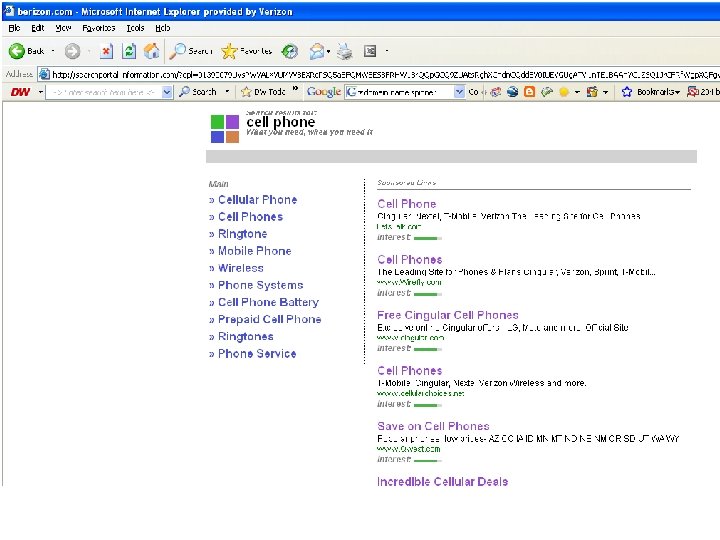Viewport: 720px width, 540px height.
Task: Open the Bookmarks dropdown arrow
Action: coord(677,92)
